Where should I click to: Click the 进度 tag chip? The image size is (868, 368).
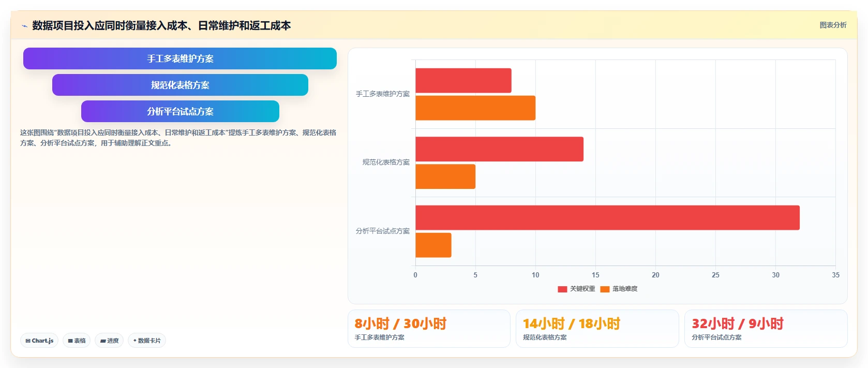tap(109, 341)
